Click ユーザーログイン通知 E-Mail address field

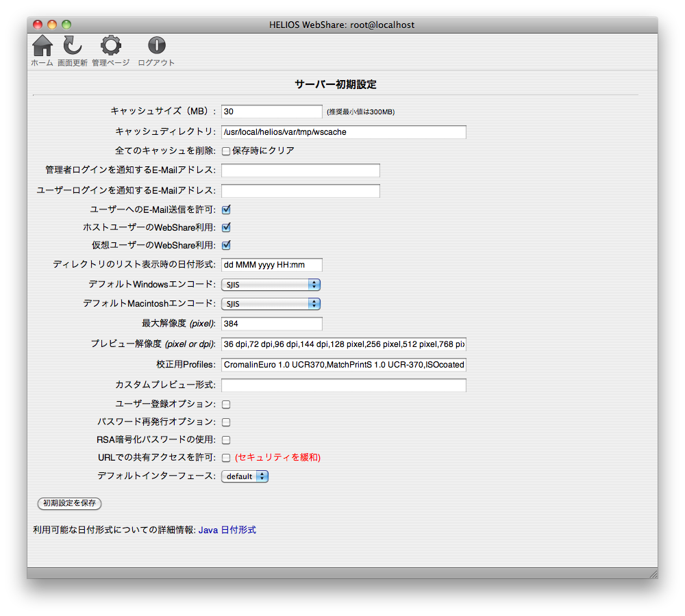[301, 191]
